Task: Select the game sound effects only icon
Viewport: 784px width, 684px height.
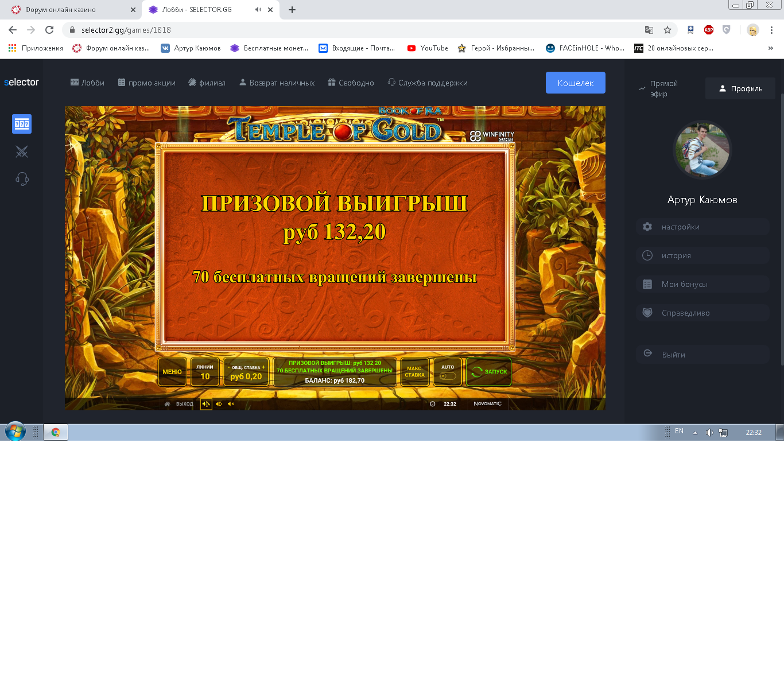Action: (219, 404)
